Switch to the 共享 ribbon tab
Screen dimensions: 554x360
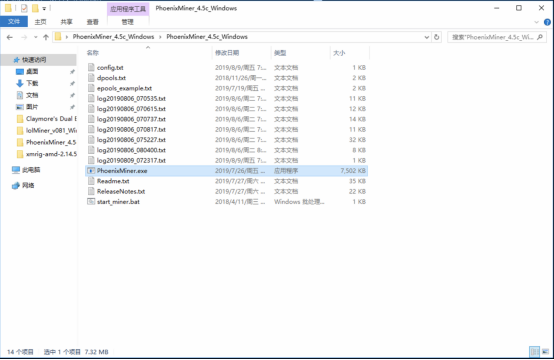[x=66, y=22]
